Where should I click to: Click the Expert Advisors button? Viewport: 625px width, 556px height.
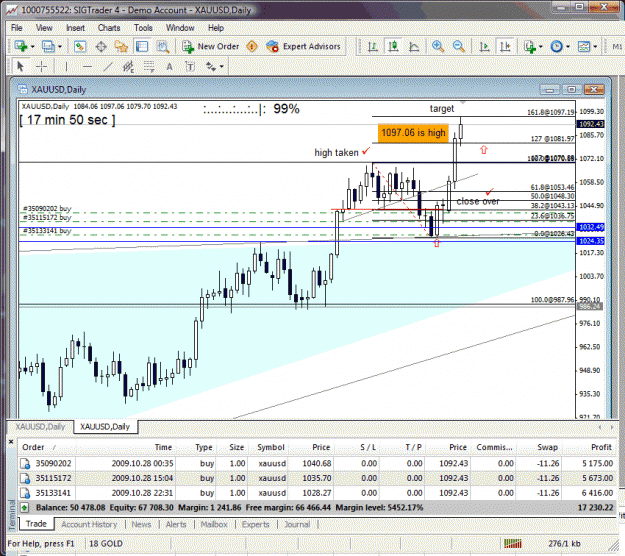coord(304,47)
